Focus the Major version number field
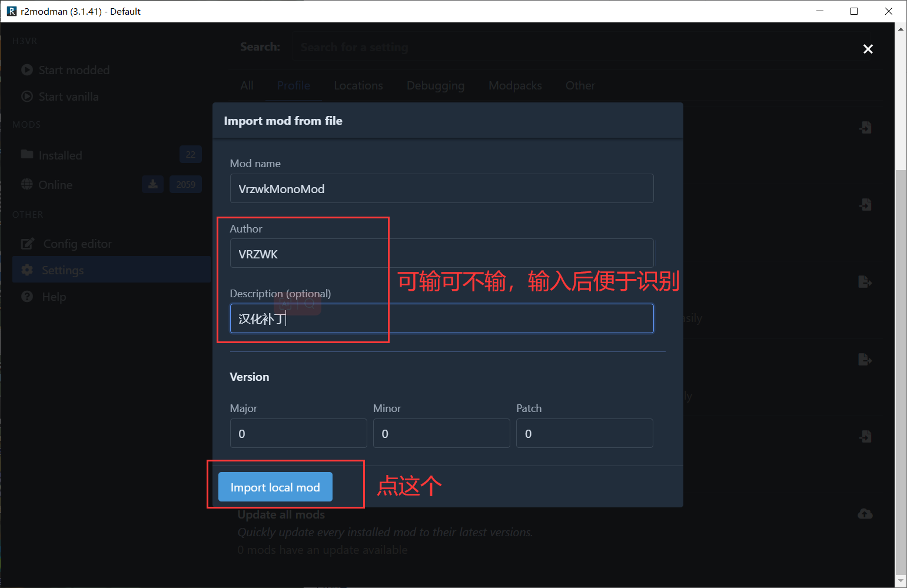Viewport: 907px width, 588px height. coord(298,433)
